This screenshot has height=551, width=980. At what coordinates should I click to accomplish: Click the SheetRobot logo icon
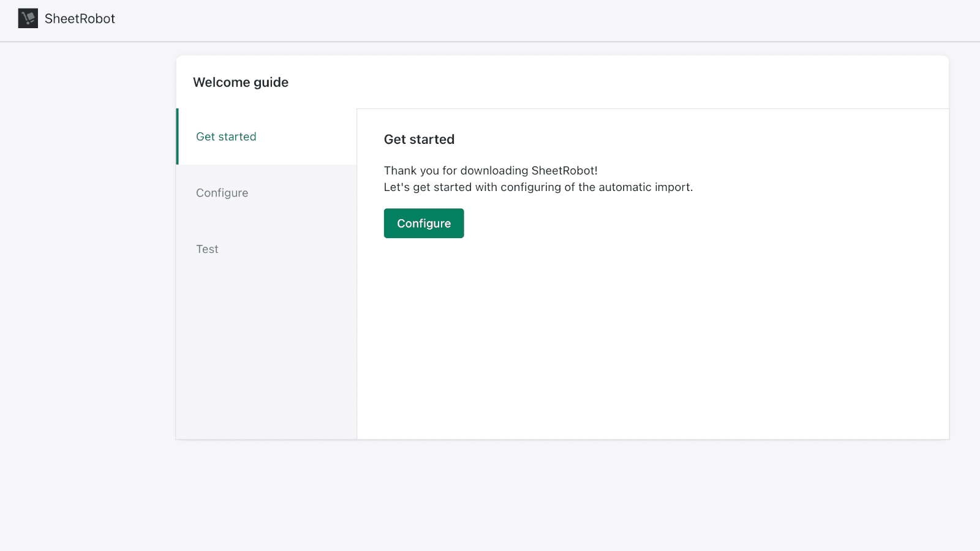click(28, 18)
